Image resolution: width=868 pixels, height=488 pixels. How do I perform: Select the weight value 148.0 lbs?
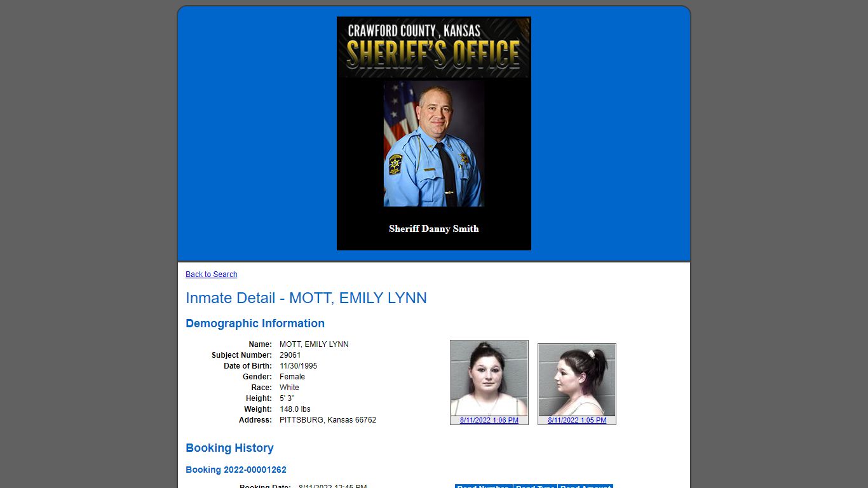click(295, 409)
